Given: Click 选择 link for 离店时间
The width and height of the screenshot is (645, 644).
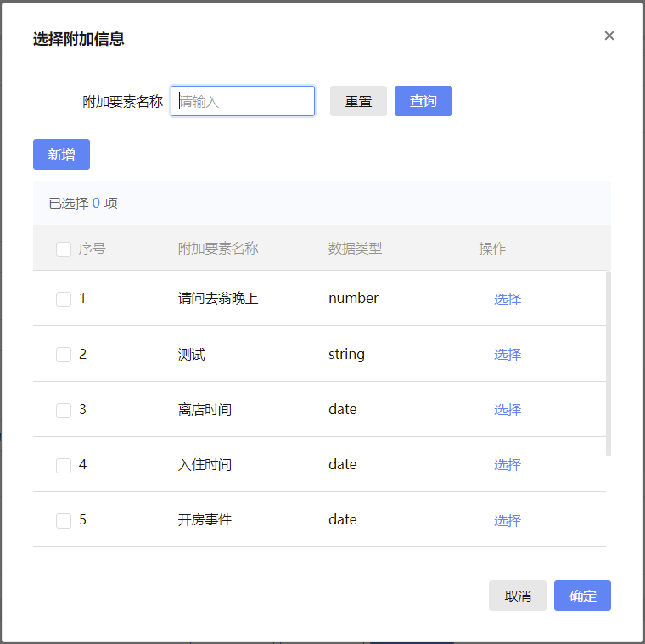Looking at the screenshot, I should pyautogui.click(x=508, y=410).
